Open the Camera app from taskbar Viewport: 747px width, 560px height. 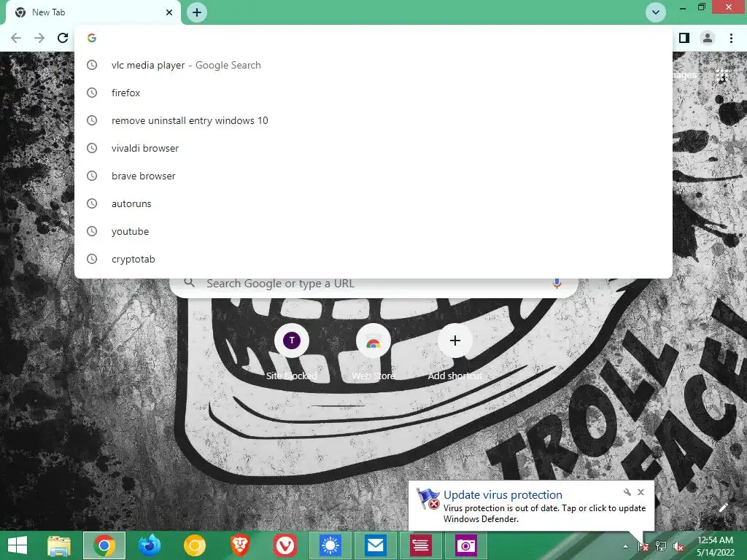point(466,545)
